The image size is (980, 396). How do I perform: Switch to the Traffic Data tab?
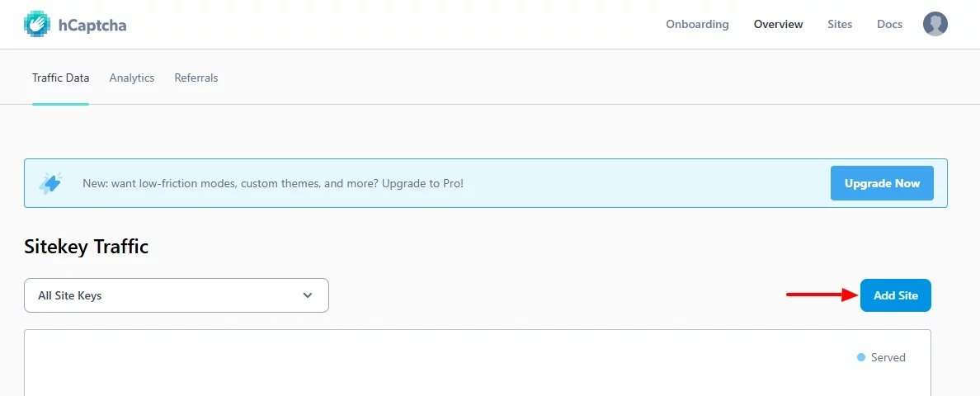(61, 78)
